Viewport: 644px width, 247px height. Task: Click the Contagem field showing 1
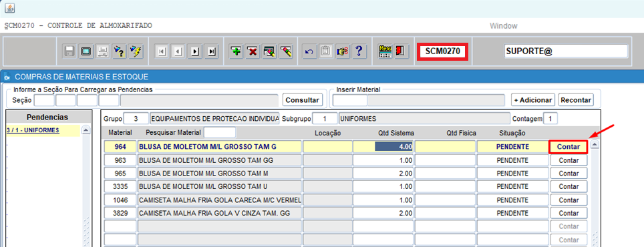(x=550, y=119)
